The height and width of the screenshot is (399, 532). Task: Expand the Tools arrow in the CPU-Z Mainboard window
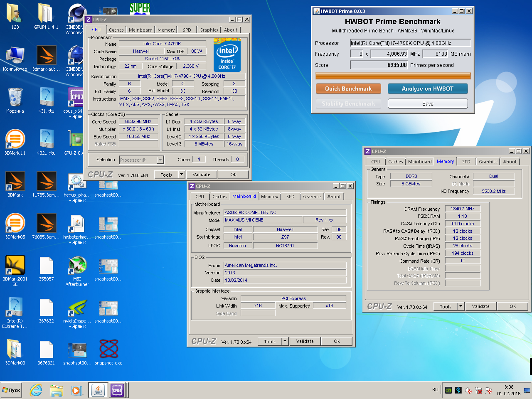pos(285,342)
